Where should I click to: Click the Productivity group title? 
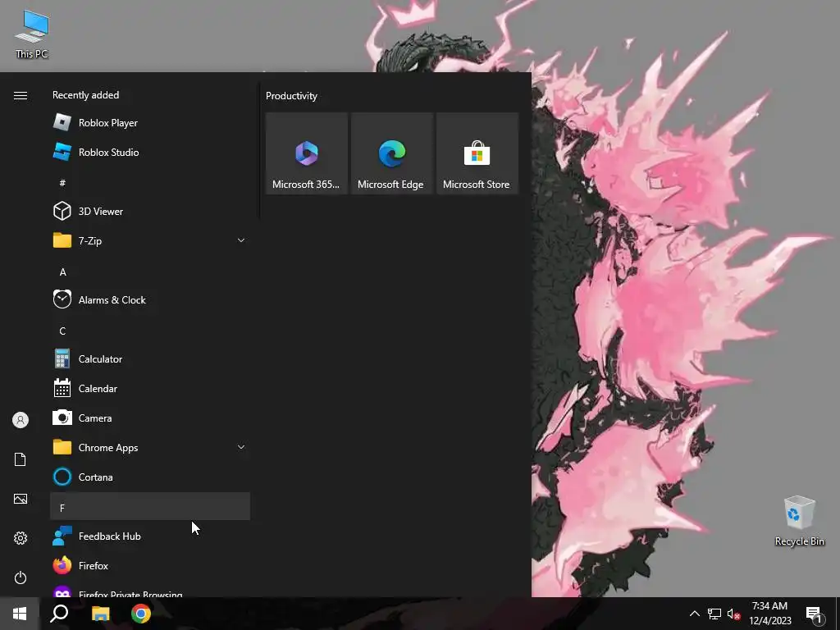[291, 96]
